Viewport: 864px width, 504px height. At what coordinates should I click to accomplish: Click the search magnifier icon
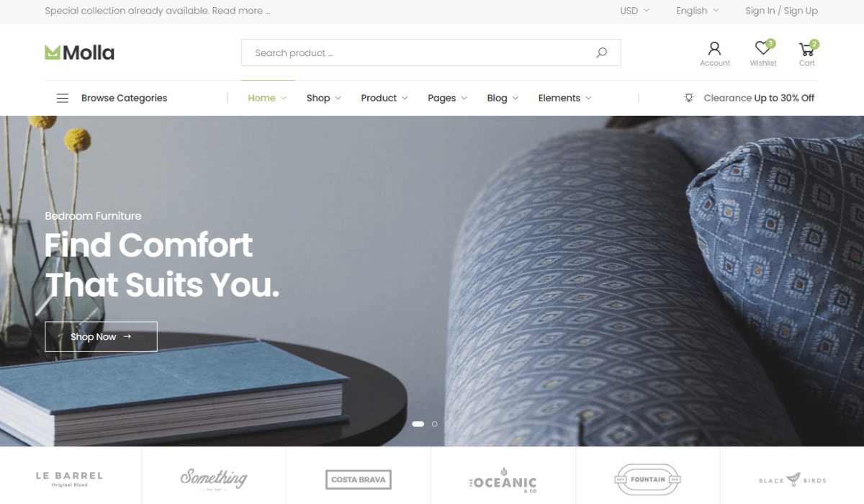click(601, 53)
